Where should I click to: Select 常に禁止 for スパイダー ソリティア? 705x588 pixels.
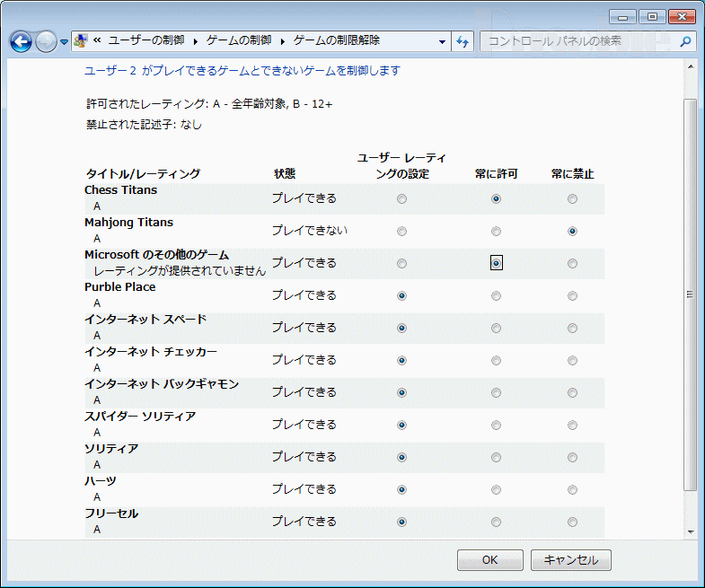pyautogui.click(x=572, y=426)
